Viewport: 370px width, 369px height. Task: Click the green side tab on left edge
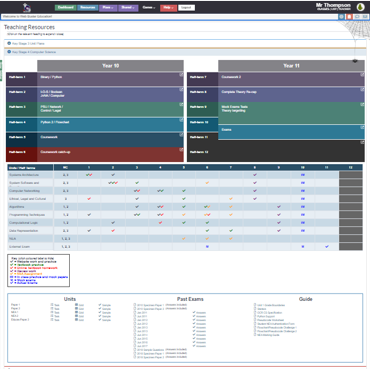pyautogui.click(x=1, y=70)
